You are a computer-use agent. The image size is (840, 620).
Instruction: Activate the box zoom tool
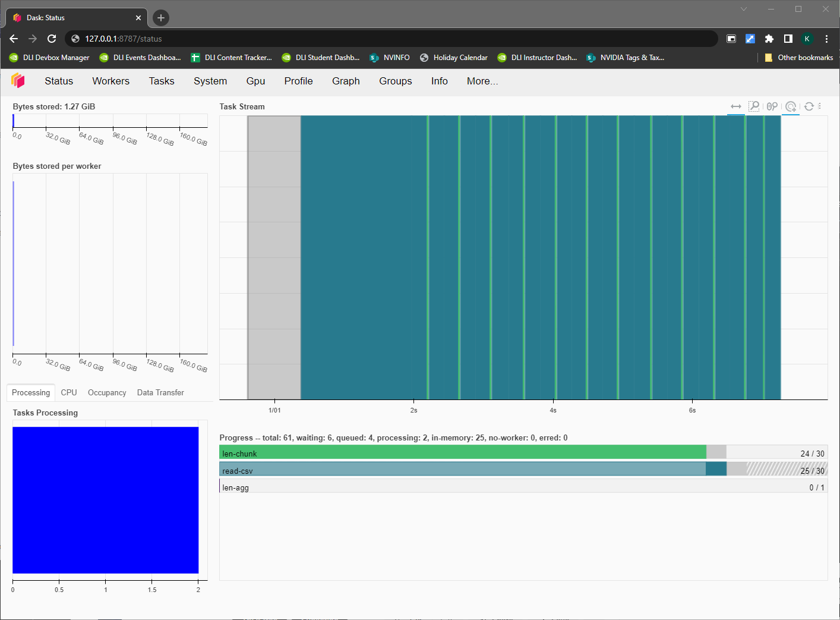[x=754, y=106]
